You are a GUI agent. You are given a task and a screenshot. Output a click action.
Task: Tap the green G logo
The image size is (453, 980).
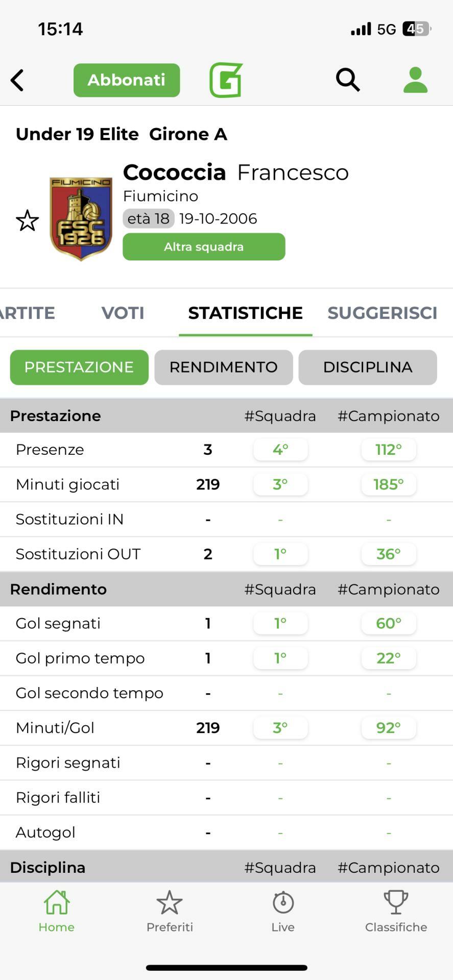point(226,80)
